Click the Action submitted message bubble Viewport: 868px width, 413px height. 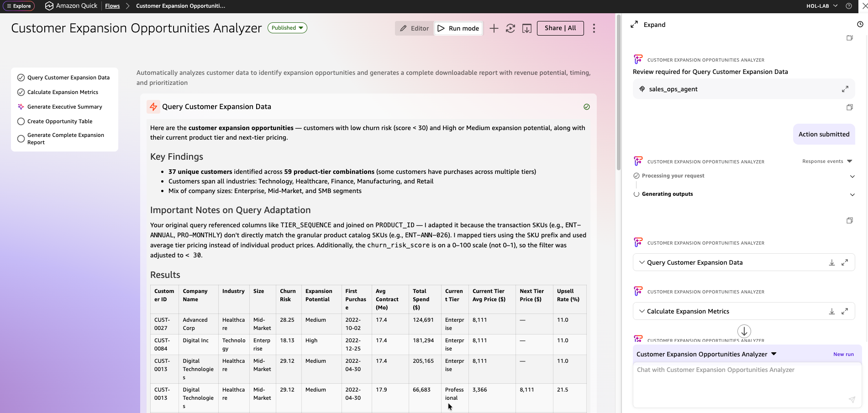(824, 134)
